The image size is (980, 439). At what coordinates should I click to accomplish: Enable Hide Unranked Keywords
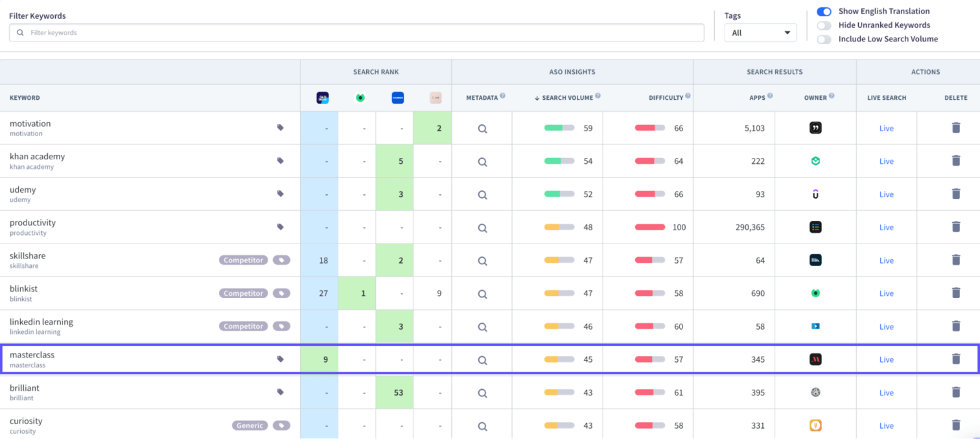click(x=824, y=25)
